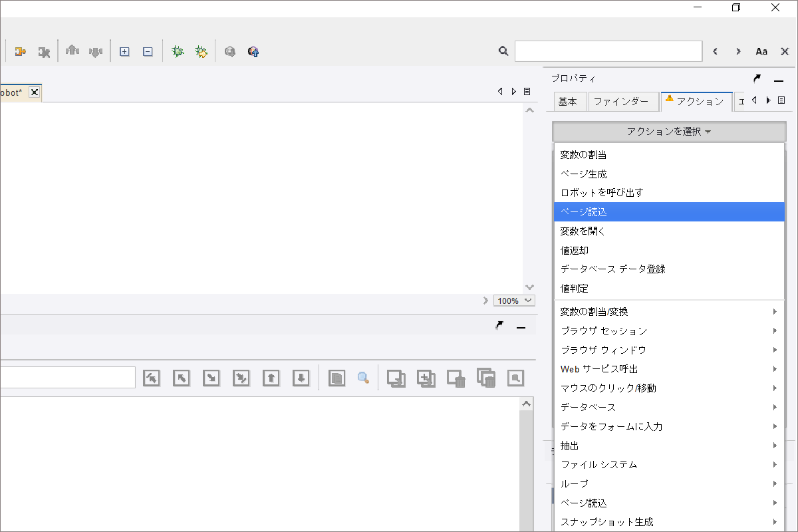Viewport: 798px width, 532px height.
Task: Open the property tabs list icon
Action: 781,100
